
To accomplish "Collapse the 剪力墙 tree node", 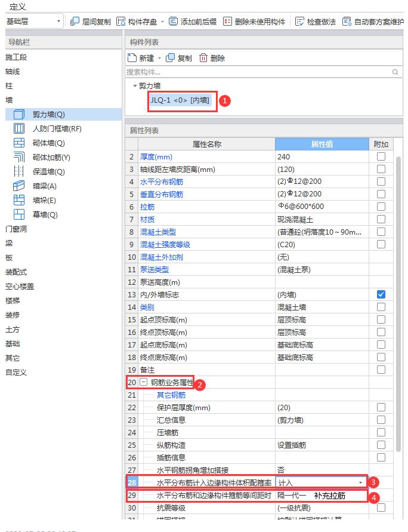I will (135, 86).
